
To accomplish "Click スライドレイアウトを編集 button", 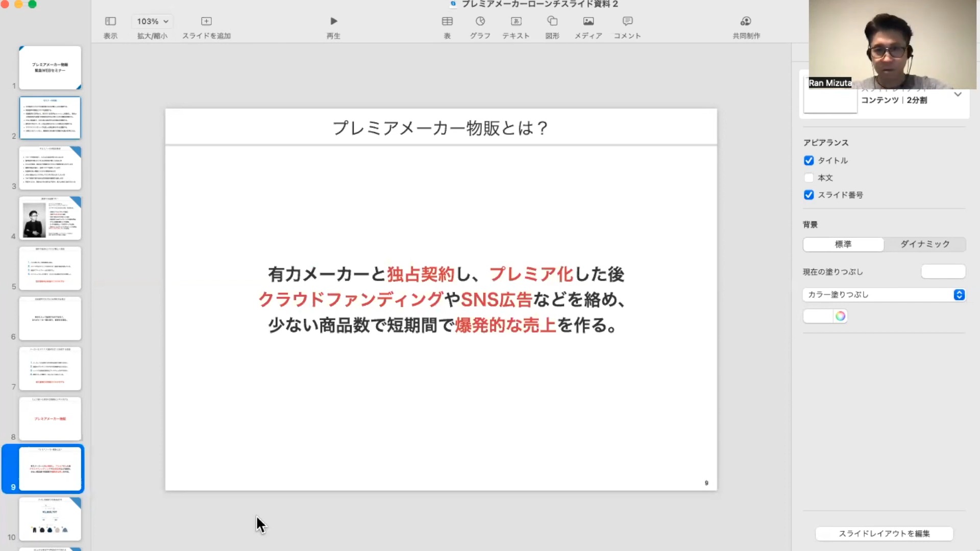I will 884,534.
